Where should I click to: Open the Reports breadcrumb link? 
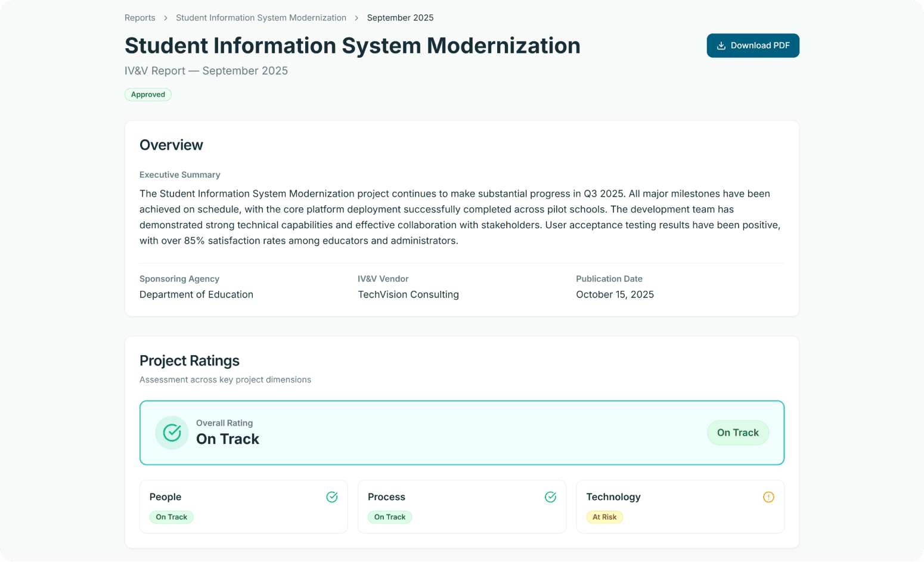[x=139, y=17]
